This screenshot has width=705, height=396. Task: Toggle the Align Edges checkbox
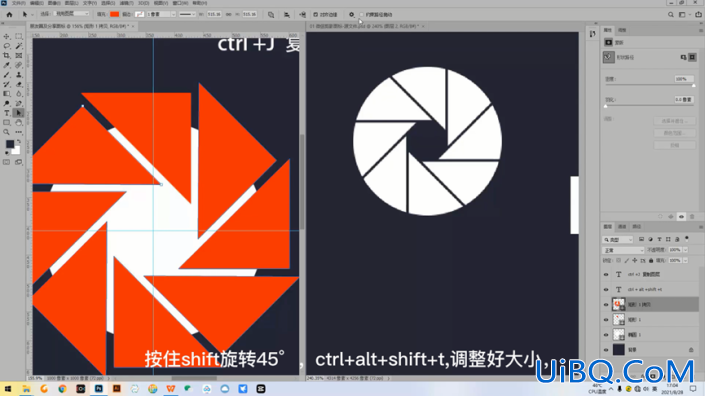[x=315, y=14]
